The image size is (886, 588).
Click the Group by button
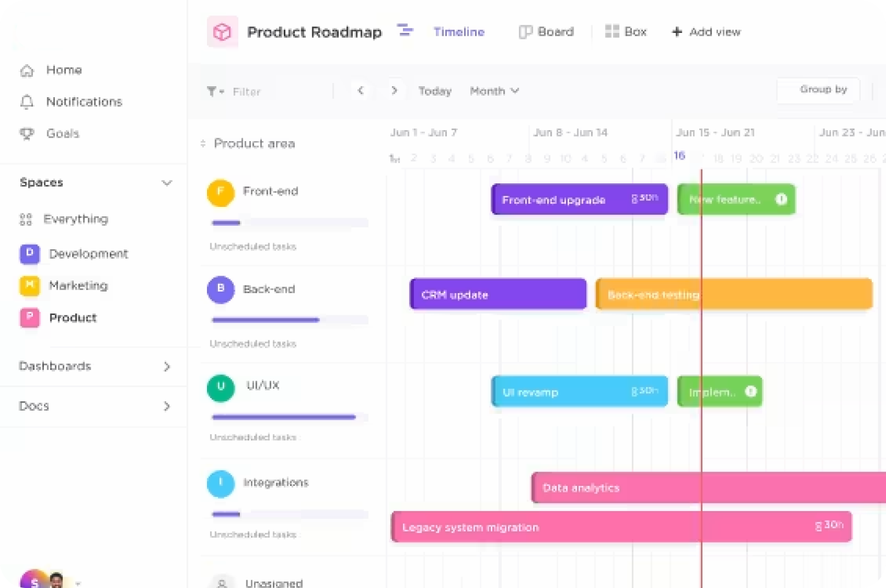point(823,89)
